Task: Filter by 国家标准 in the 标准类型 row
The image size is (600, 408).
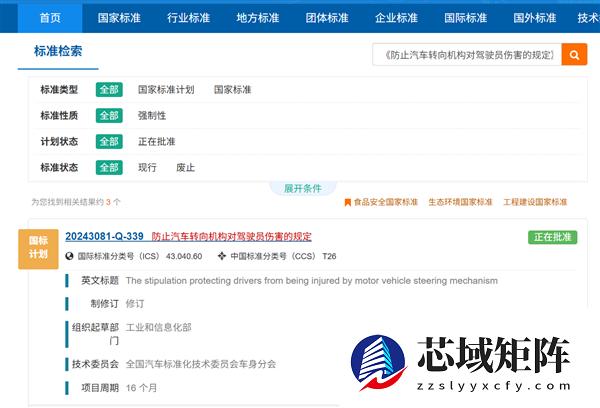Action: (233, 90)
